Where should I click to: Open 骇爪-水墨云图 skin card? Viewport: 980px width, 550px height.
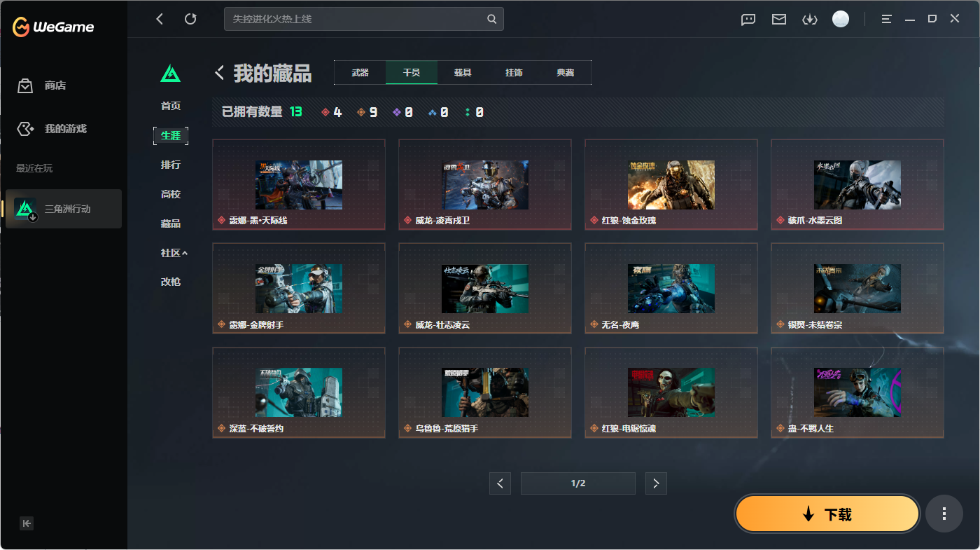[857, 185]
